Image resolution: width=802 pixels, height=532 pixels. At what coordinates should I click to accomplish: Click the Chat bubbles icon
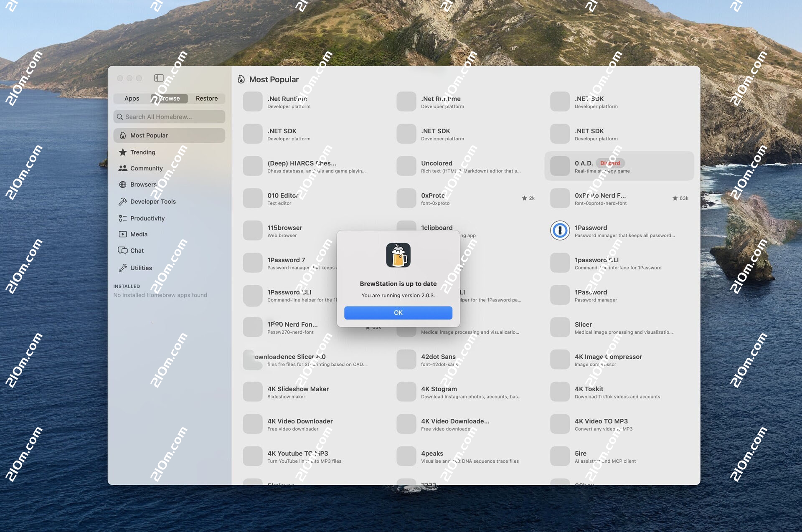[x=123, y=251]
